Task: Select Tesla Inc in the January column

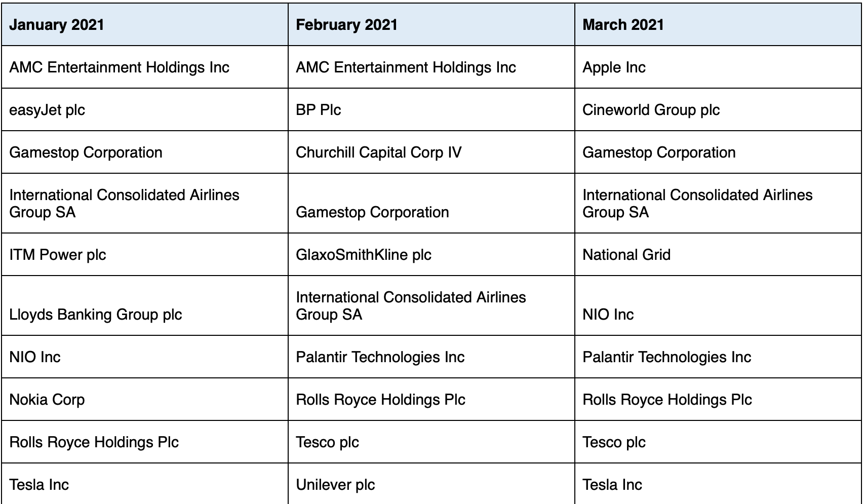Action: 145,484
